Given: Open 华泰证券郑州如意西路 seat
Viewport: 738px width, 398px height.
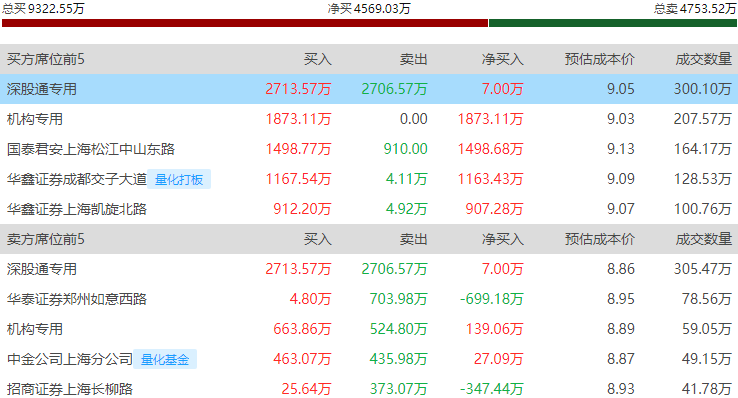Looking at the screenshot, I should 77,299.
